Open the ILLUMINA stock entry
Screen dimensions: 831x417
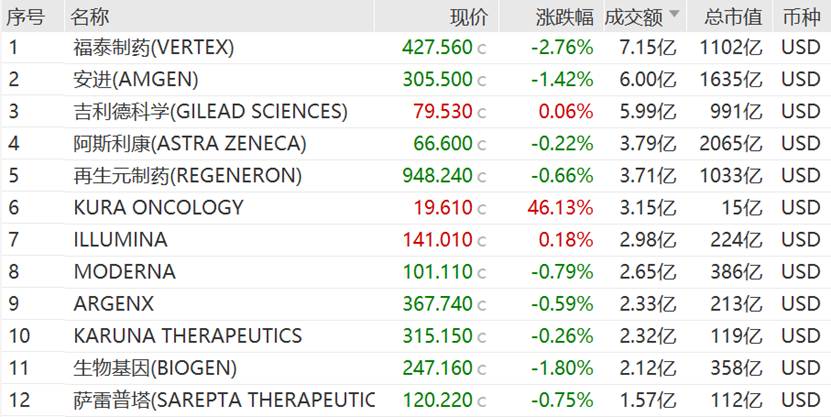point(120,240)
